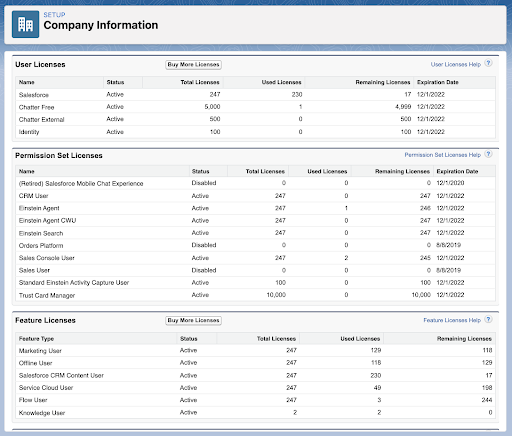
Task: Open the User Licenses Help link
Action: point(456,64)
